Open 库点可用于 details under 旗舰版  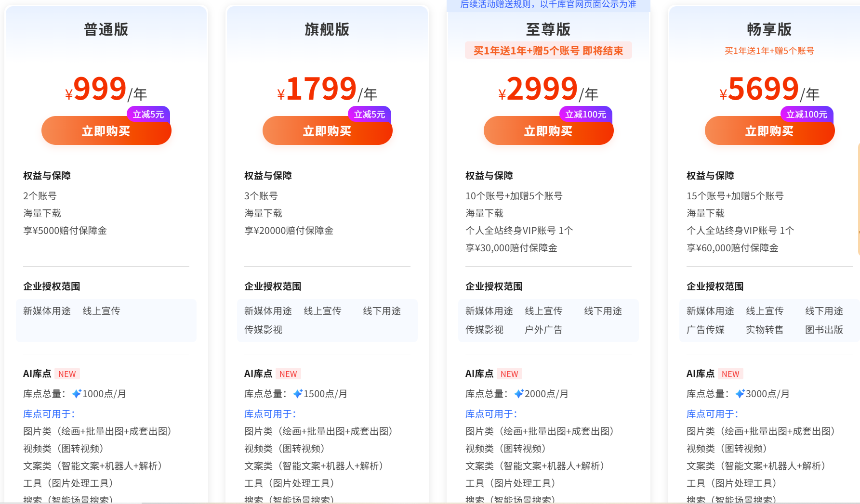pos(270,414)
